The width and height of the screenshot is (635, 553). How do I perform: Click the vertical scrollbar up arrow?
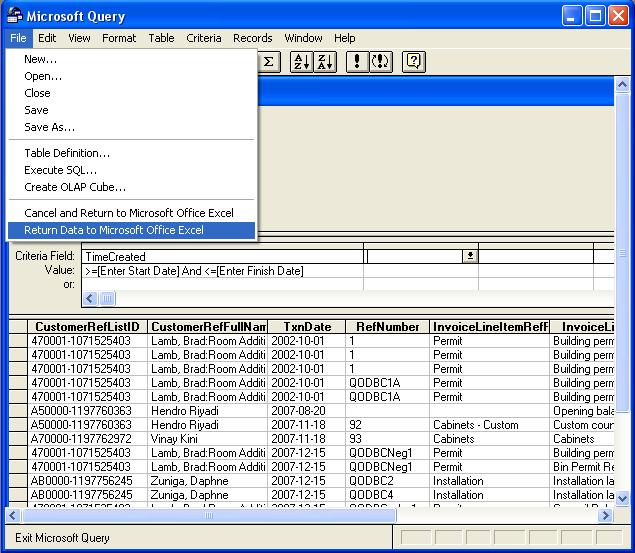point(622,85)
